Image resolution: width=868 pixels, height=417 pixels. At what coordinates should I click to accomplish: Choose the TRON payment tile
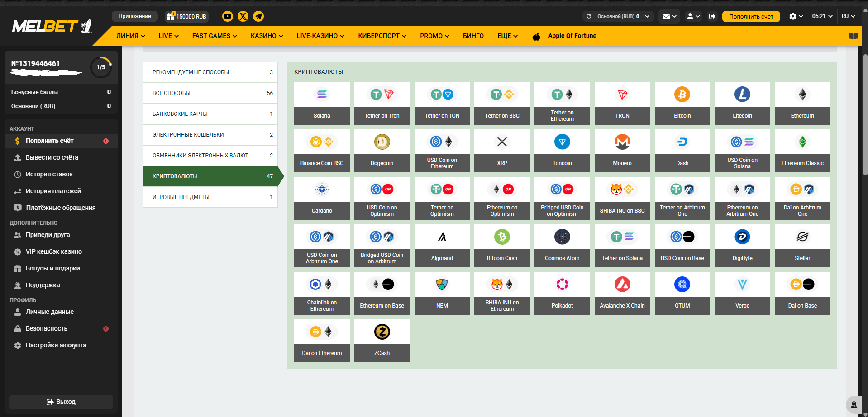point(622,103)
